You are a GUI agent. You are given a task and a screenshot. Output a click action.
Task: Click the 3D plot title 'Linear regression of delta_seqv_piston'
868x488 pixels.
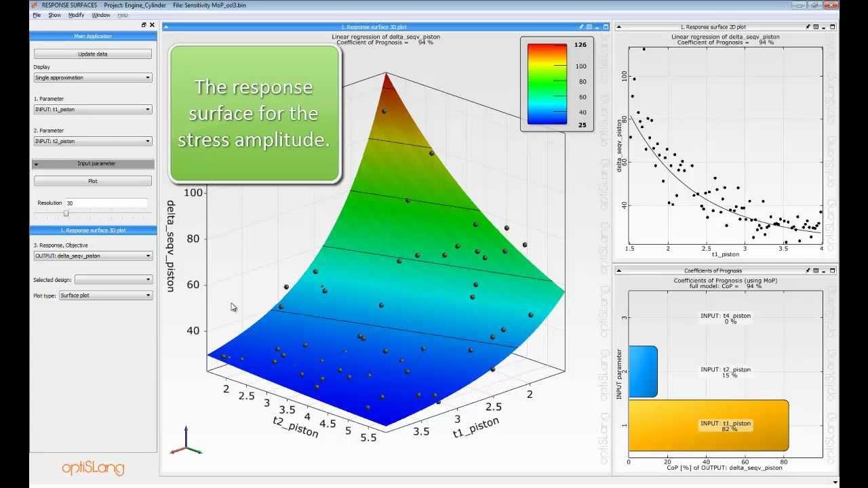pyautogui.click(x=385, y=36)
